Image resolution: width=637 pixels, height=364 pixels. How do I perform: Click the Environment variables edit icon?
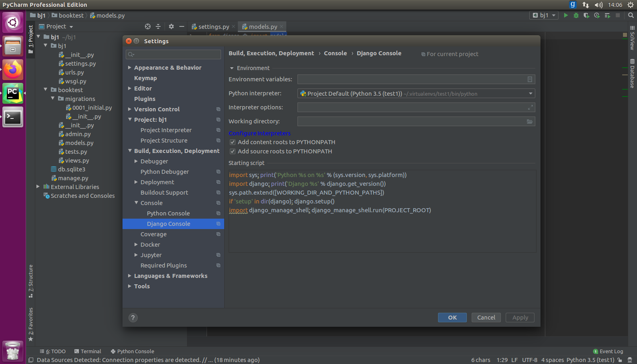tap(530, 79)
